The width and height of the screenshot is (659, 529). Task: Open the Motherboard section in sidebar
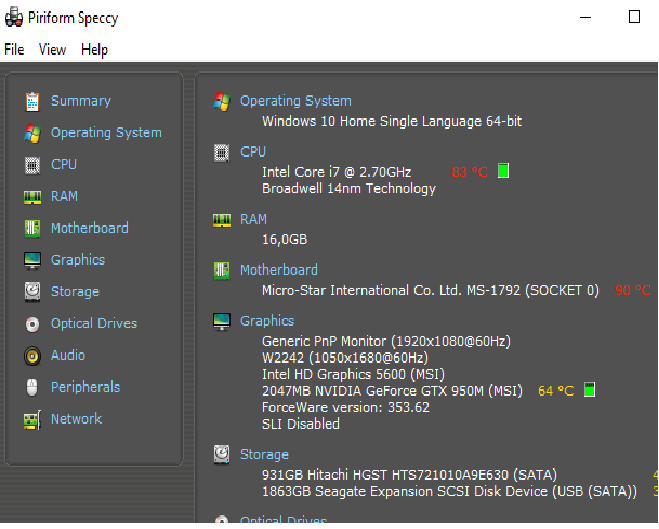point(90,228)
